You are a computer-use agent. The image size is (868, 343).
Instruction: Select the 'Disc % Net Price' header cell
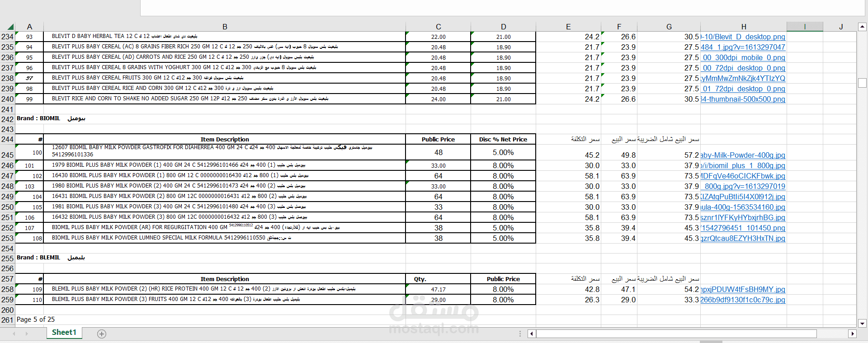click(503, 139)
